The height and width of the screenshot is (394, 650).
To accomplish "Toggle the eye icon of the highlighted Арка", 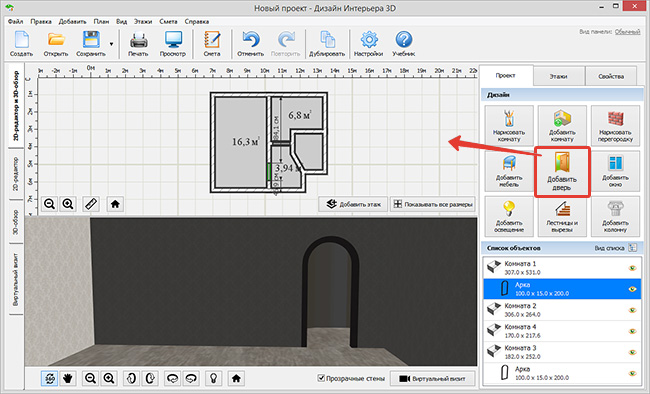I will pyautogui.click(x=633, y=289).
